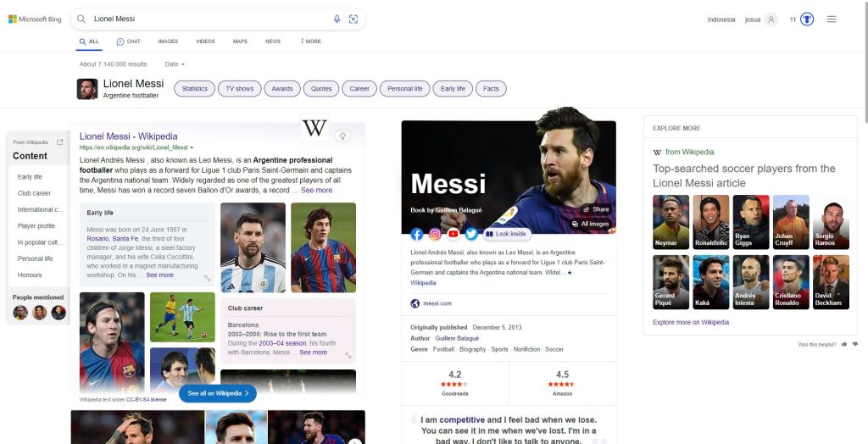Open visual search camera icon
868x444 pixels.
(x=353, y=19)
